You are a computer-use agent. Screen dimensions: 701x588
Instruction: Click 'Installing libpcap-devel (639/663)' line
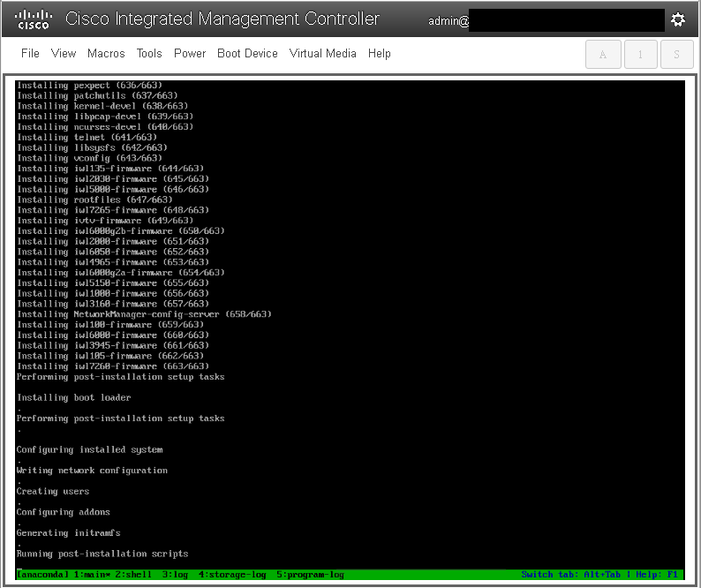pyautogui.click(x=105, y=117)
